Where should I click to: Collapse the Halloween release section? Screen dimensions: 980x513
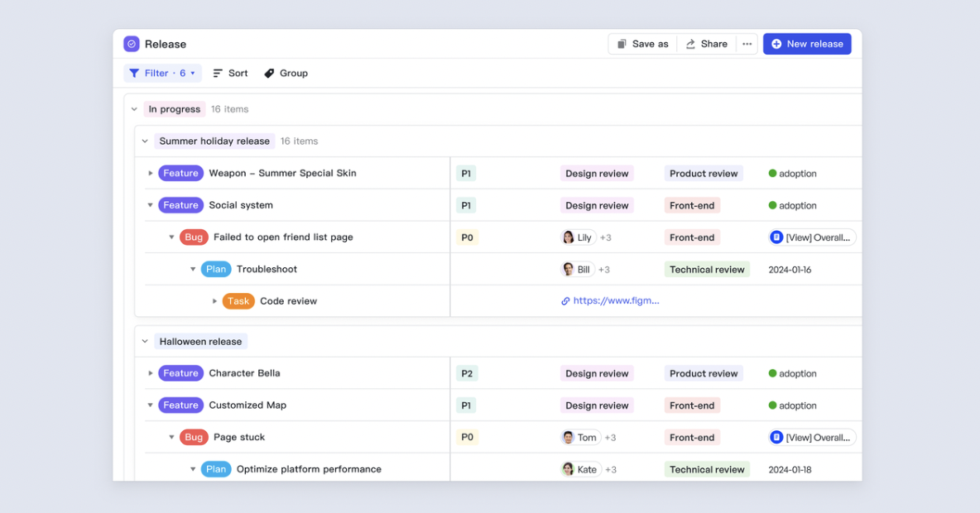pos(145,342)
